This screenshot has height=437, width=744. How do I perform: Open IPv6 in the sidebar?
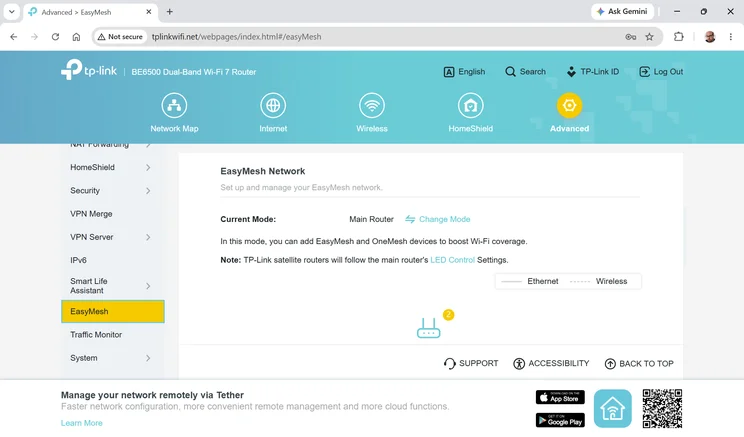coord(78,260)
